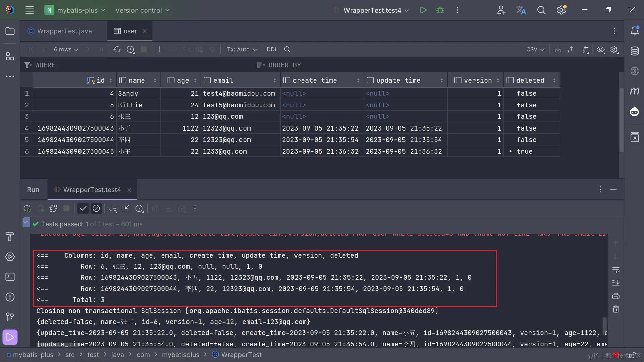
Task: Click the ORDER BY field
Action: point(436,65)
